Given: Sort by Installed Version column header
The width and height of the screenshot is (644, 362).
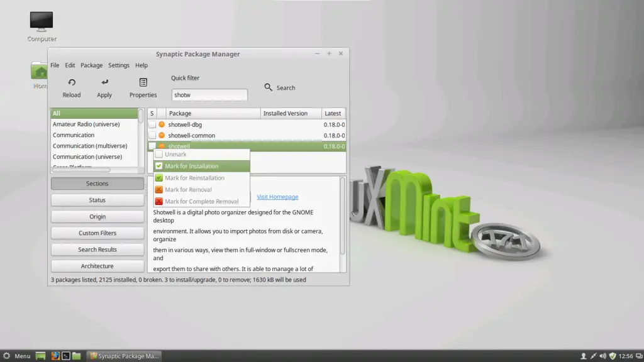Looking at the screenshot, I should coord(291,113).
